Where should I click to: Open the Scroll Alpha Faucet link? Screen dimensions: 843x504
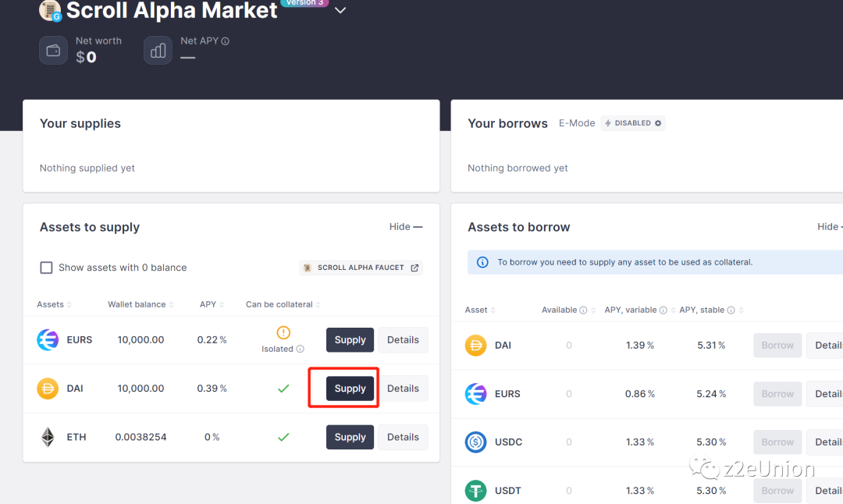point(361,268)
